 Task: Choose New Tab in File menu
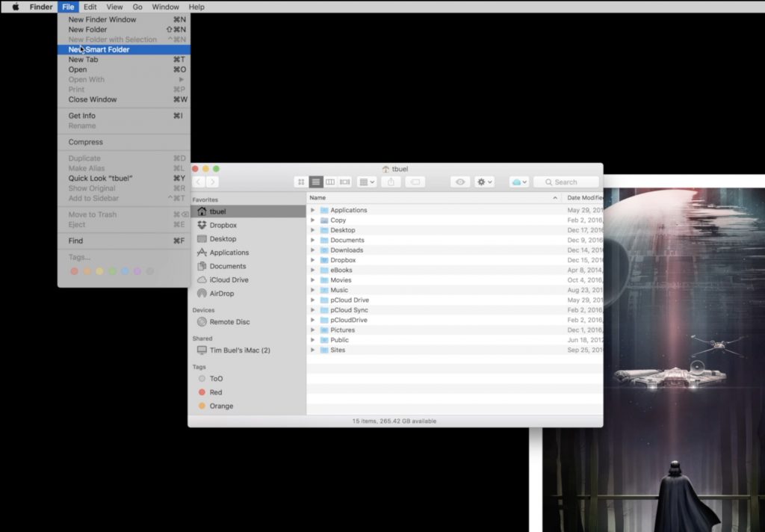tap(124, 60)
